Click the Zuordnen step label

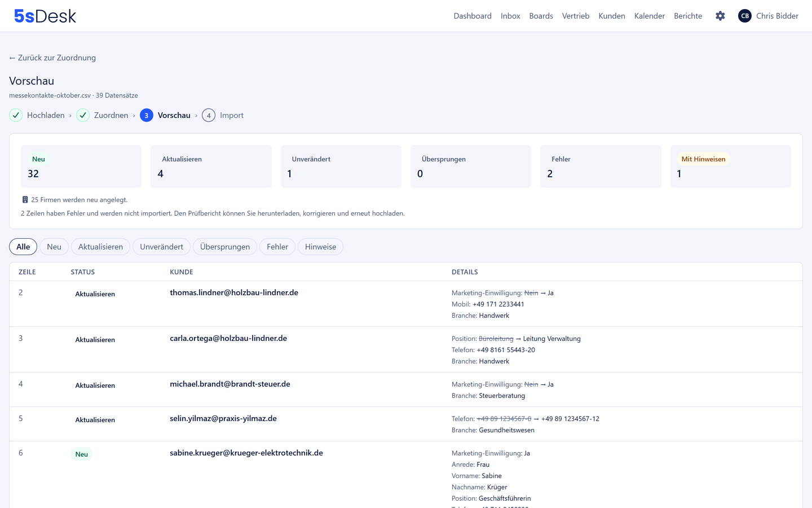pos(111,115)
